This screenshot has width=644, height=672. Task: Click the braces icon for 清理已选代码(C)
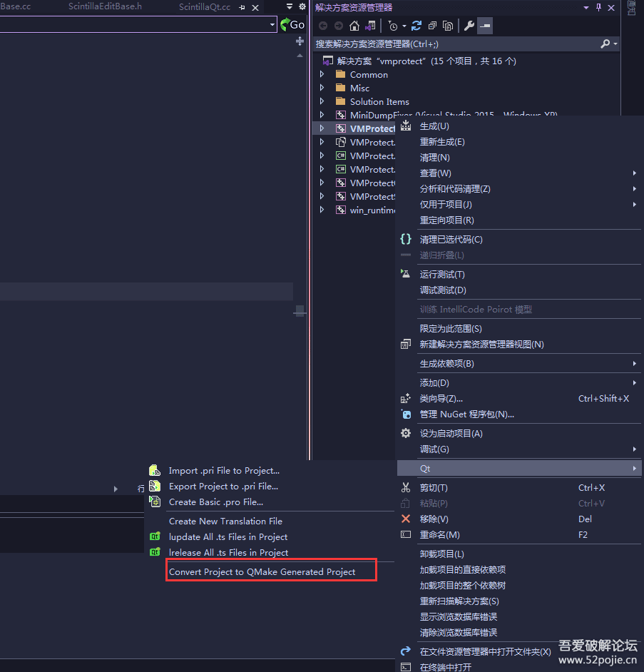[405, 239]
